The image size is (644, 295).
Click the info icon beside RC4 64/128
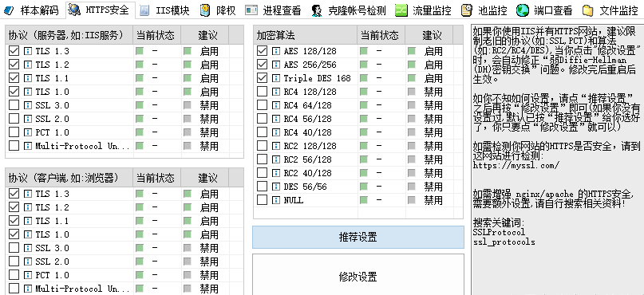276,105
